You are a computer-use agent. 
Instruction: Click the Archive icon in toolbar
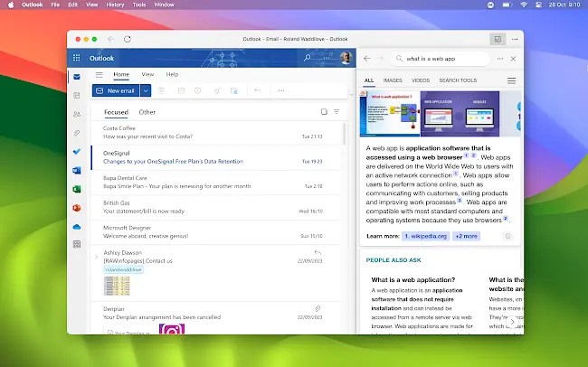point(181,90)
